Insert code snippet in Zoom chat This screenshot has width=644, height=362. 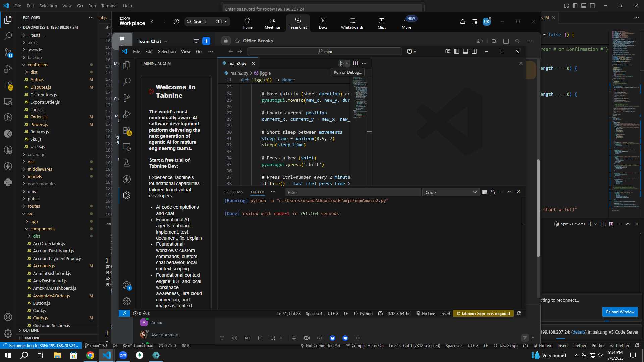click(x=320, y=338)
